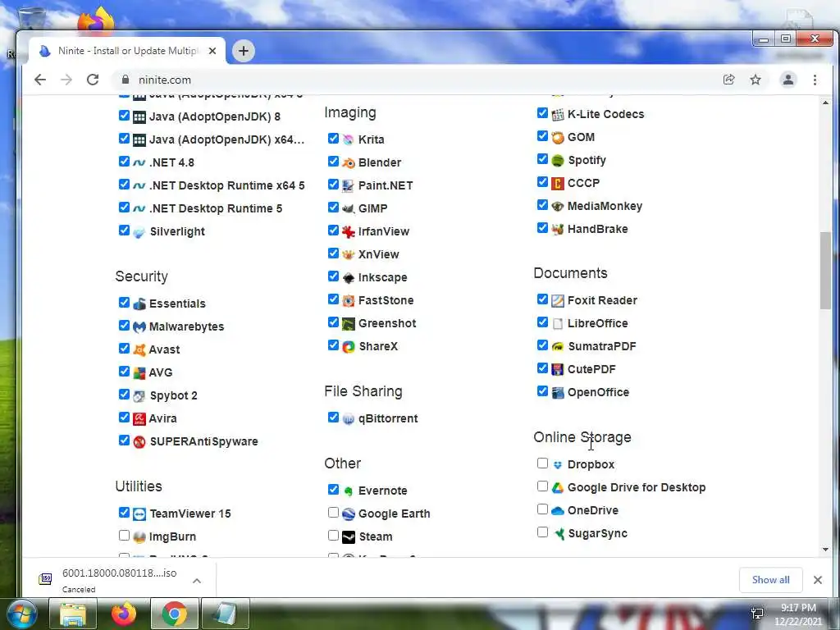Click the Essentials label

coord(177,304)
